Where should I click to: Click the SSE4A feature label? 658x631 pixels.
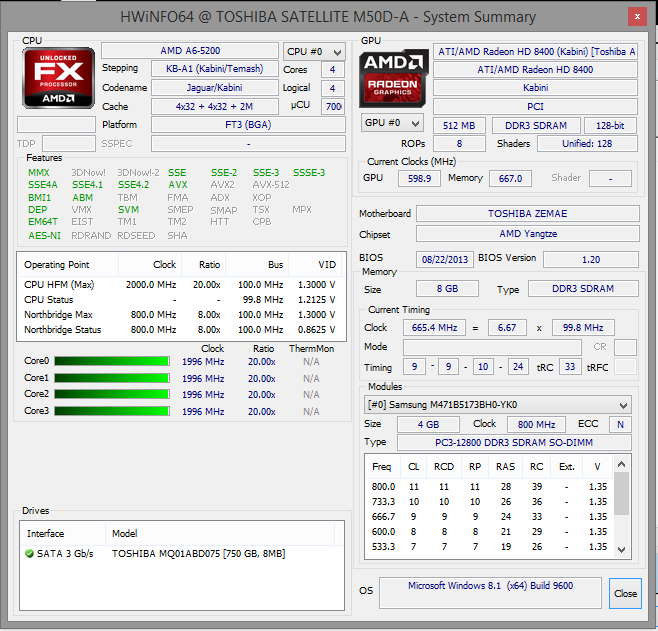(x=43, y=185)
